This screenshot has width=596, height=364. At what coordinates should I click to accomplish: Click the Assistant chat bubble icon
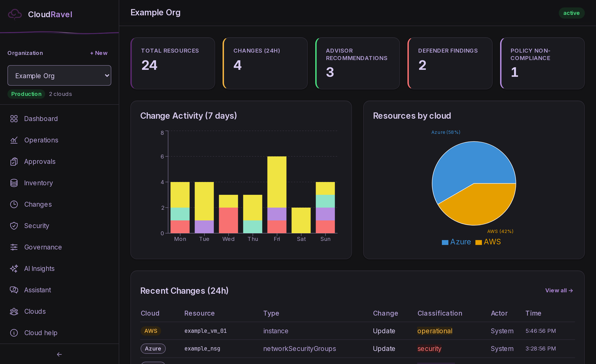(x=14, y=290)
